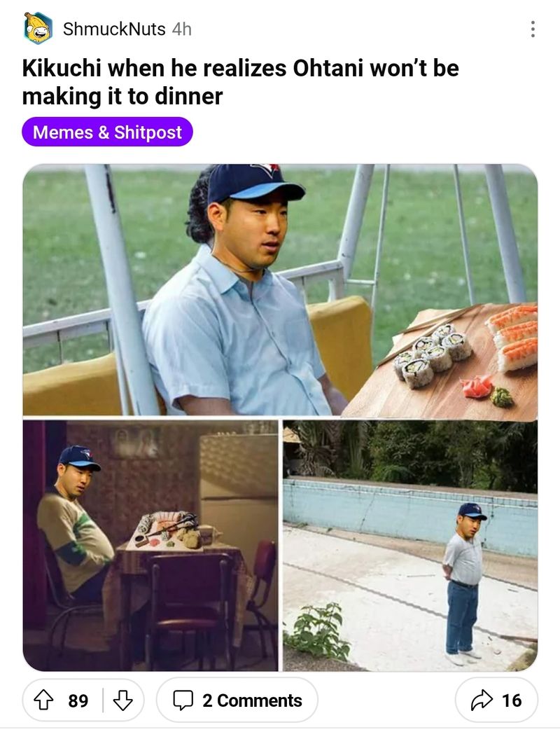Click the 89 upvote count
Viewport: 560px width, 739px height.
(x=78, y=700)
